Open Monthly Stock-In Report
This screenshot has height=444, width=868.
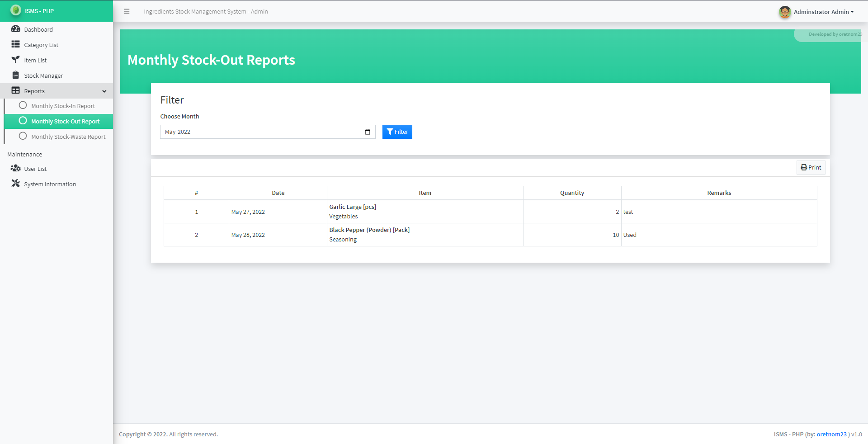[x=58, y=106]
